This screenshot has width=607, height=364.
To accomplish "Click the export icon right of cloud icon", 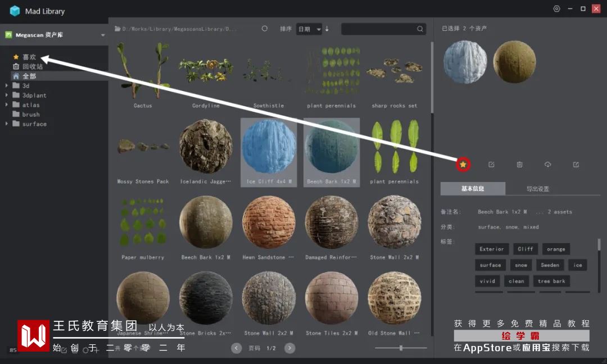I will (576, 165).
